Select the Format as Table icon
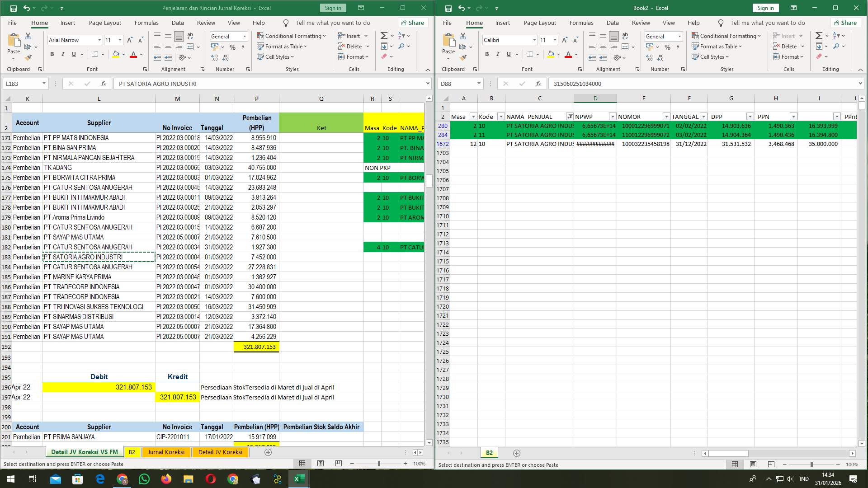 pyautogui.click(x=282, y=46)
